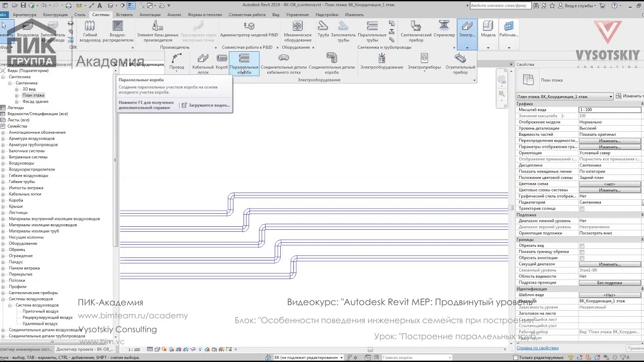Open the Архитектура ribbon tab

25,15
